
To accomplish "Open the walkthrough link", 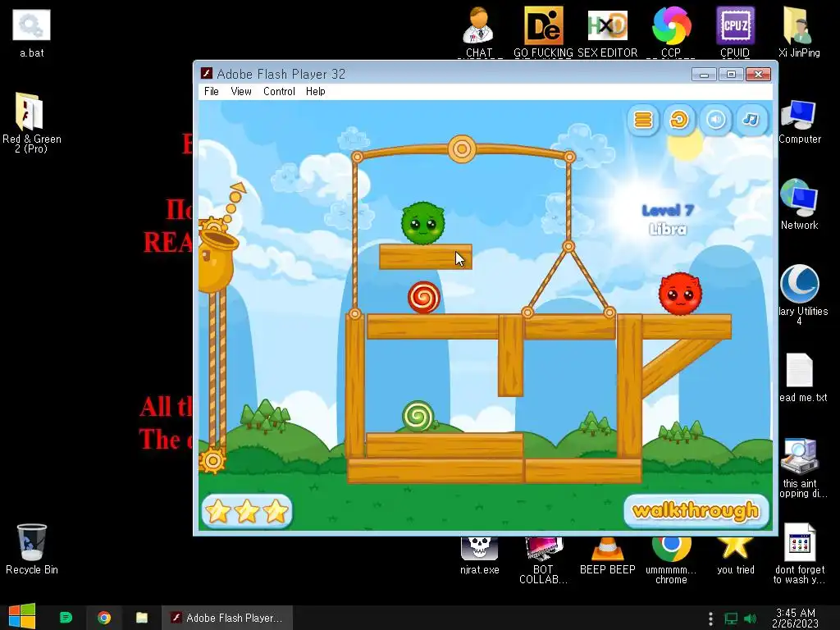I will coord(696,510).
